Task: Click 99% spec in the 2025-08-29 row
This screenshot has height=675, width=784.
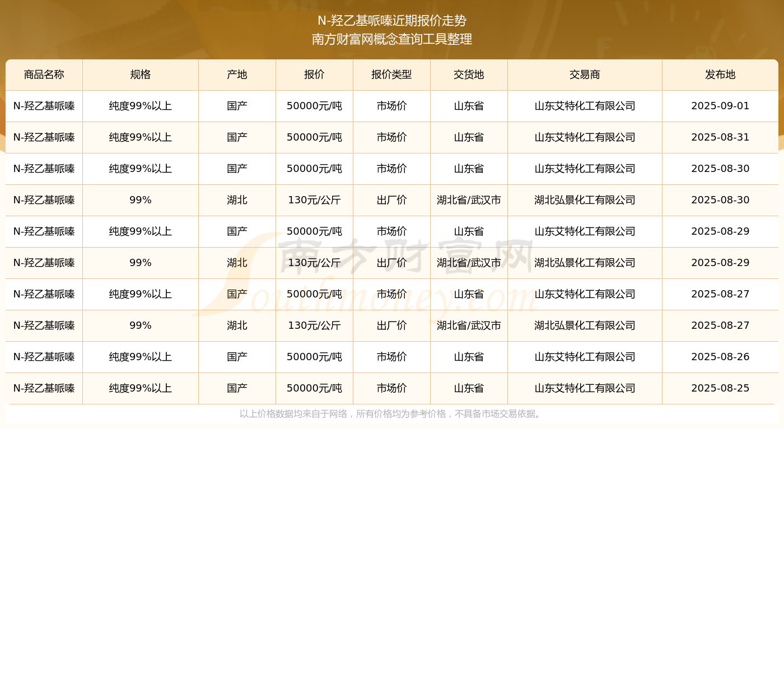Action: [x=141, y=263]
